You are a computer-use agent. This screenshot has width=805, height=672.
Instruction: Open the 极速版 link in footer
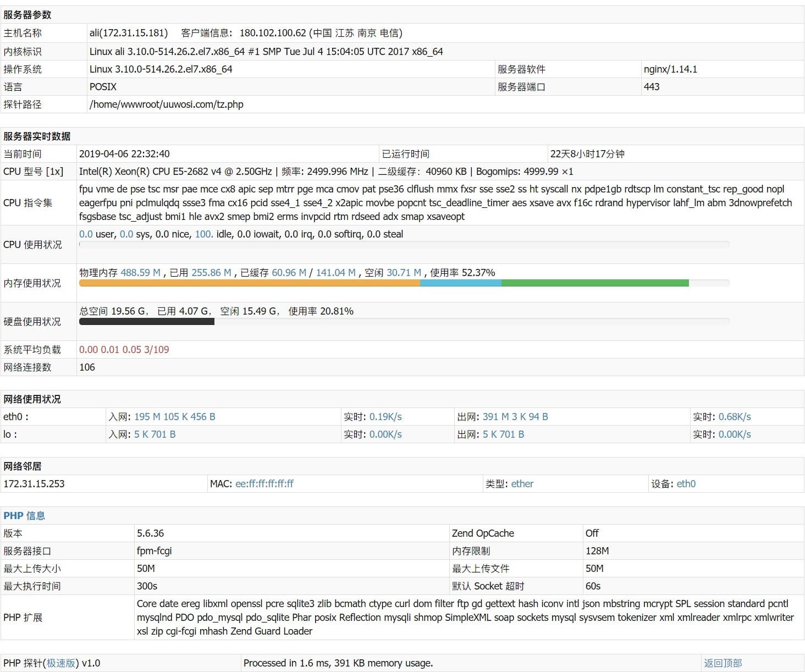(61, 663)
